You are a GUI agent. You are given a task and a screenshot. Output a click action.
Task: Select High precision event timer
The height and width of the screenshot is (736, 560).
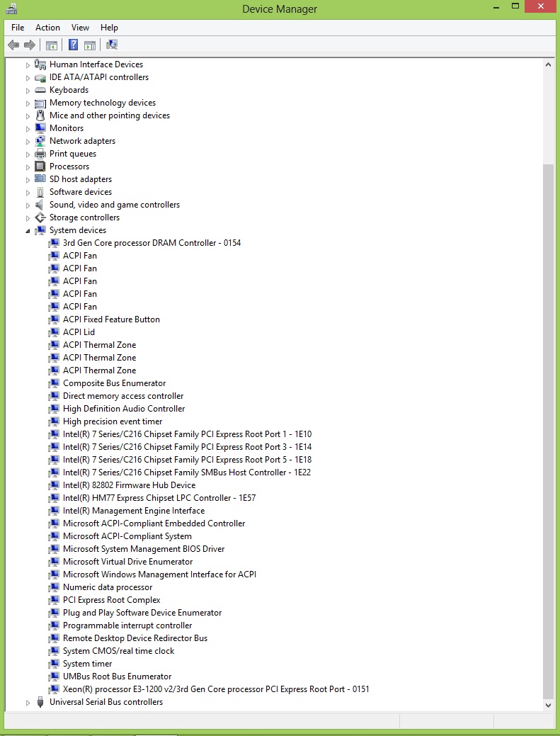coord(113,421)
